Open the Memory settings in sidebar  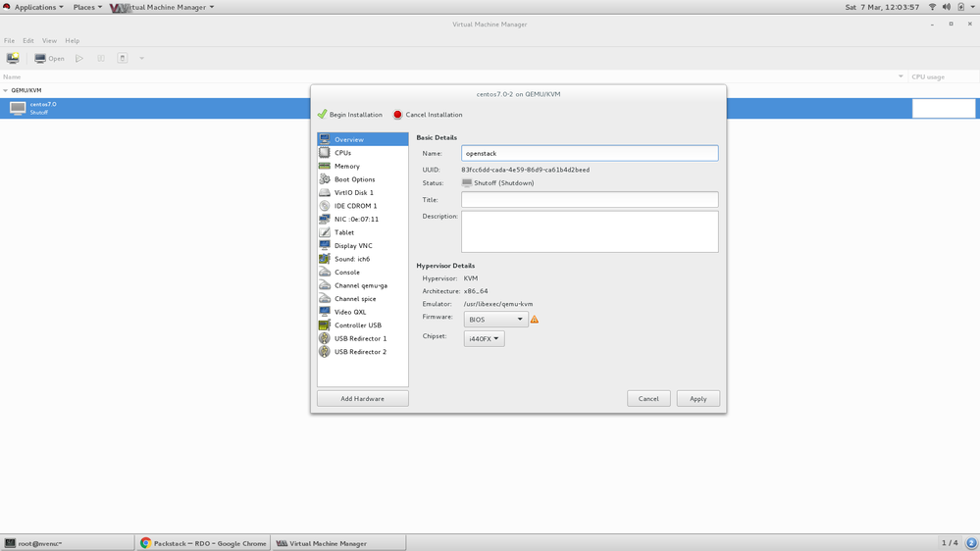point(346,167)
